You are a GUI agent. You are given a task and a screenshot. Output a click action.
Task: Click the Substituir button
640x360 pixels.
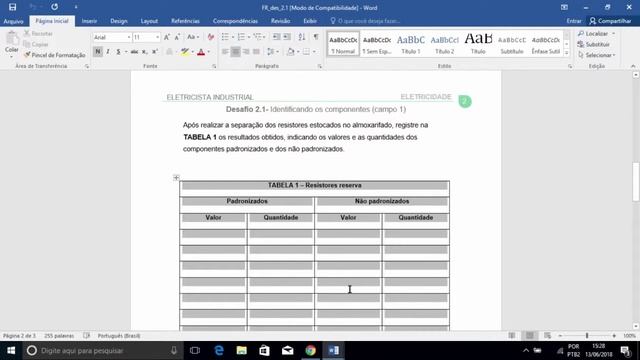click(594, 44)
